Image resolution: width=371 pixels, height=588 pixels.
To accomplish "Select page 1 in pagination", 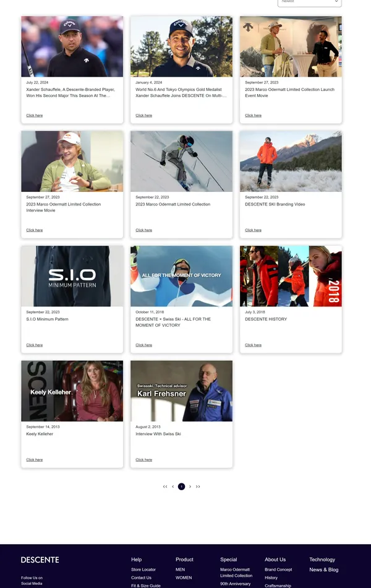I will tap(181, 486).
